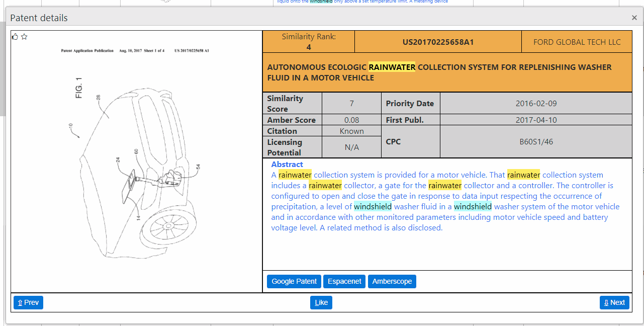Click the CPC code B60S1/46

(536, 142)
